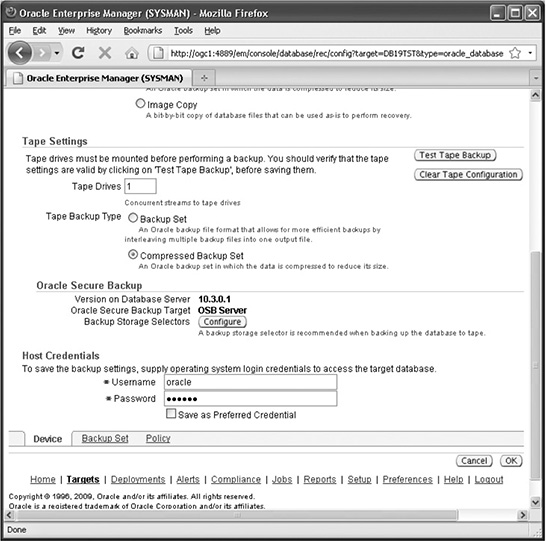Minimize the Firefox window
The image size is (547, 541).
497,13
